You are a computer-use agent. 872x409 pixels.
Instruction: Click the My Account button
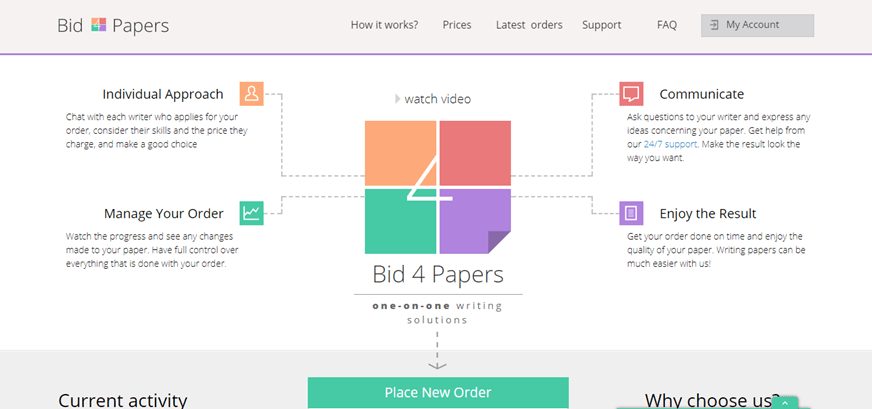757,26
